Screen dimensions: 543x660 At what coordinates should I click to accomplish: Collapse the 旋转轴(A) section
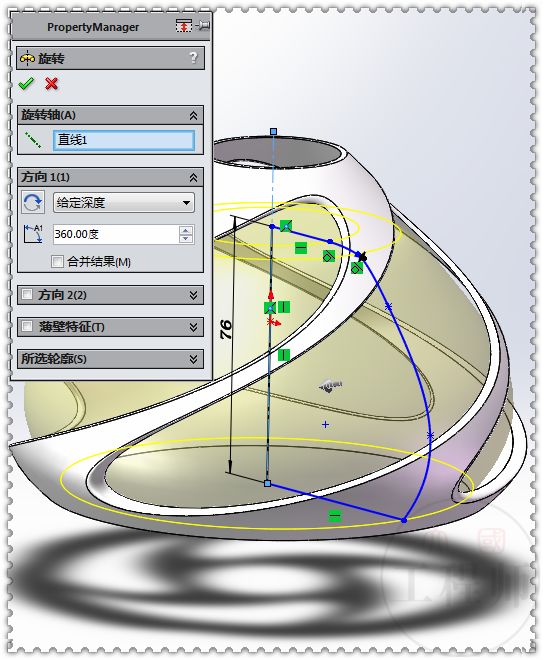pos(193,115)
